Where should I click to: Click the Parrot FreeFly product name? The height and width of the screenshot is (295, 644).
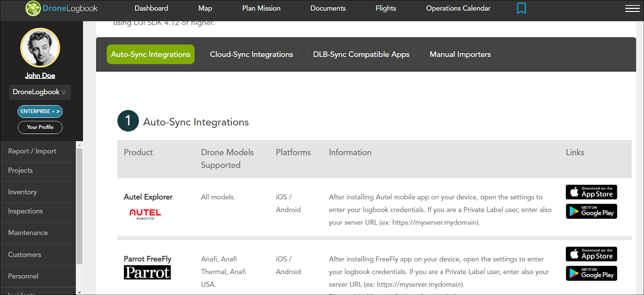point(147,259)
